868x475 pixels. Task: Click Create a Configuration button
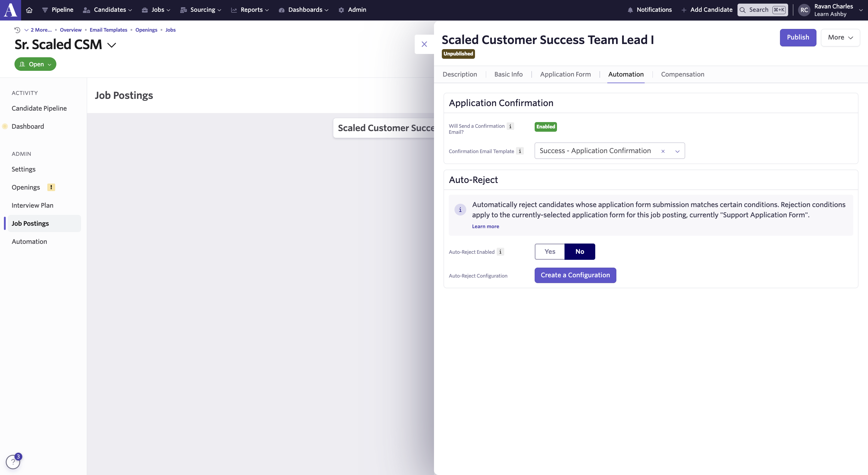point(575,275)
